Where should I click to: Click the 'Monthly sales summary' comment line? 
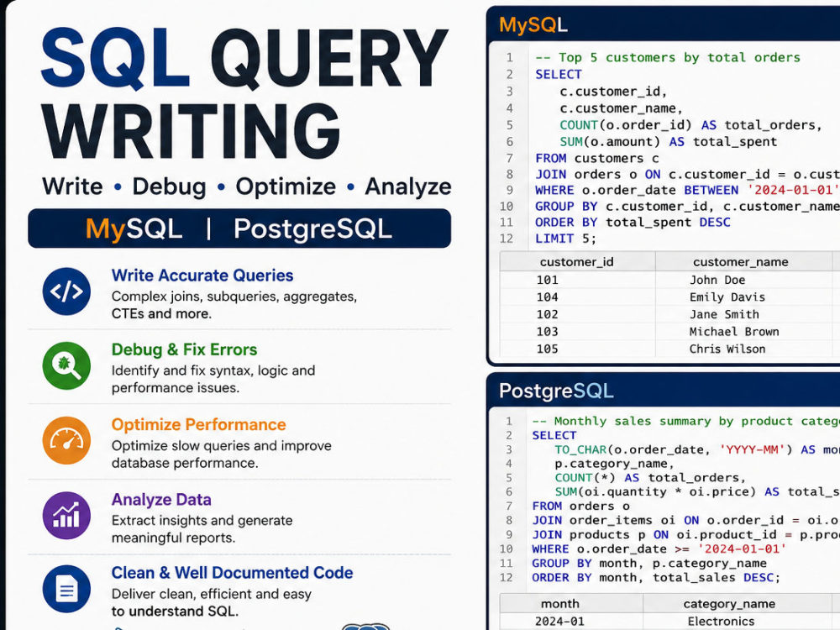[685, 421]
